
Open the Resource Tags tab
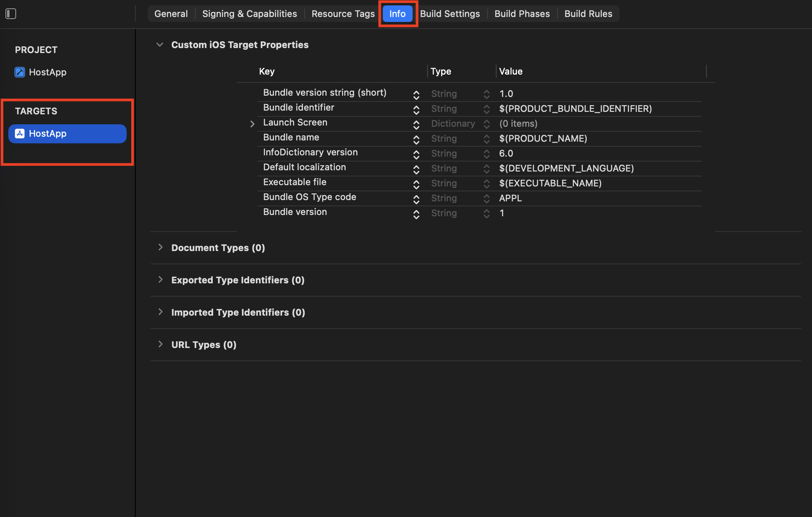[343, 14]
